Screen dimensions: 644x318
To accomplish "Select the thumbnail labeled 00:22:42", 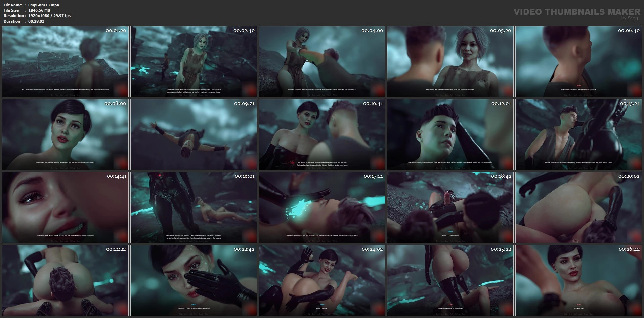I will (x=194, y=280).
